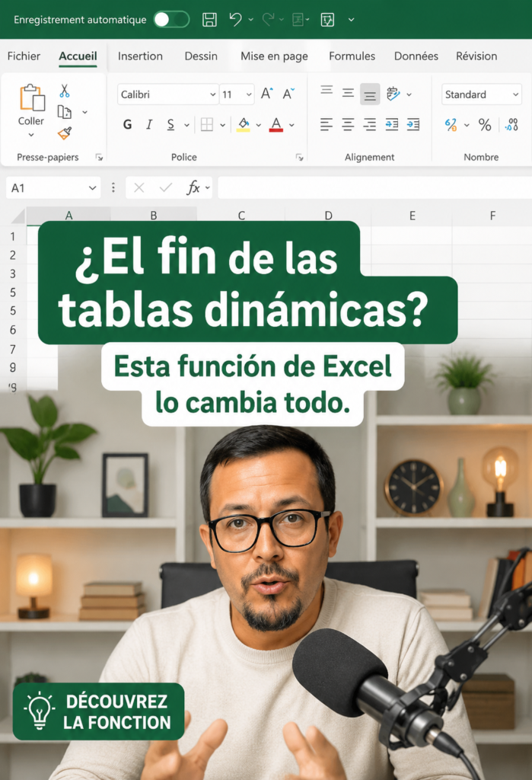Click the Decrease Indent icon
The width and height of the screenshot is (532, 780).
392,124
